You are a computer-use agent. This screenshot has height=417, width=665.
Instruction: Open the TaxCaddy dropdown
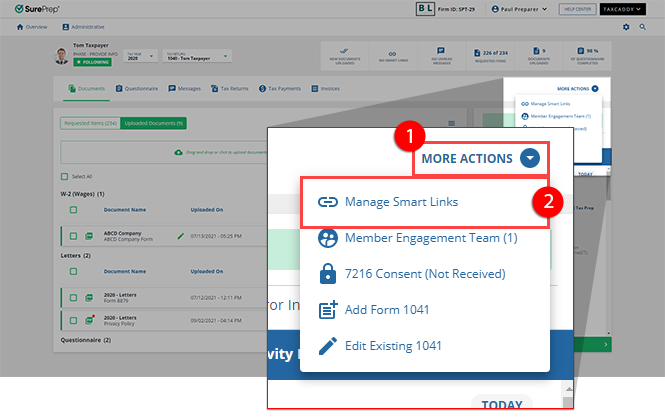pyautogui.click(x=622, y=9)
